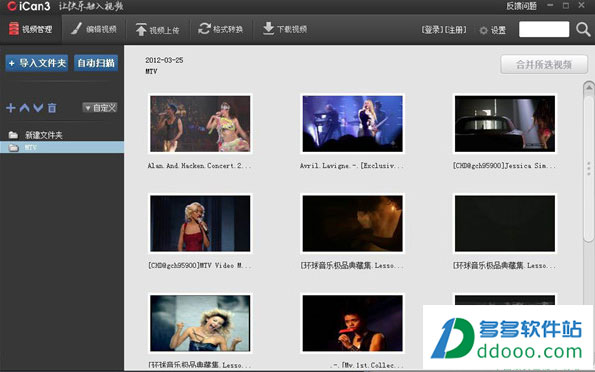Select the Alan And Hacken Concert thumbnail
Image resolution: width=595 pixels, height=372 pixels.
(x=200, y=124)
